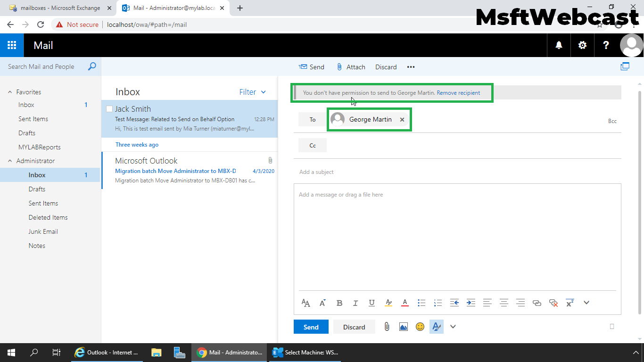
Task: Toggle italic formatting
Action: pyautogui.click(x=355, y=303)
